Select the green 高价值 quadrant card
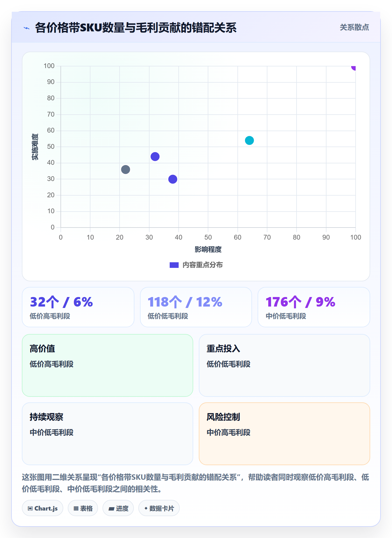Screen dimensions: 392x538 click(108, 365)
